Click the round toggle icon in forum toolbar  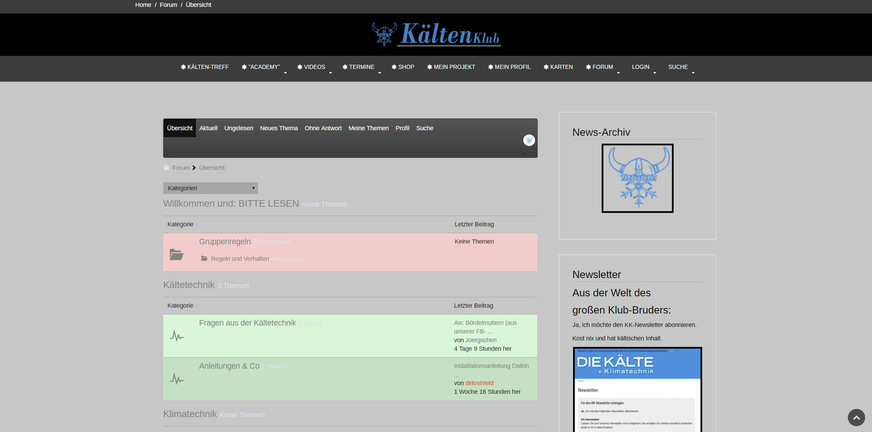click(x=529, y=141)
